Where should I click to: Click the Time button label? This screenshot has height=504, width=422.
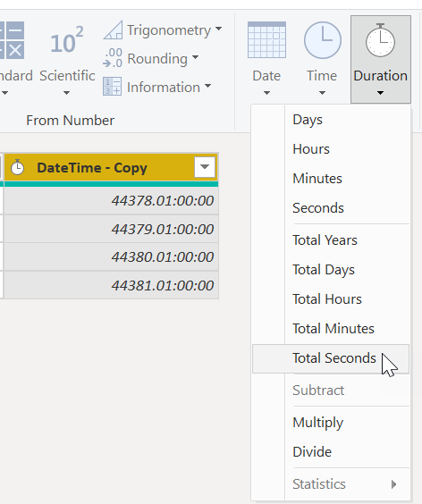[322, 76]
